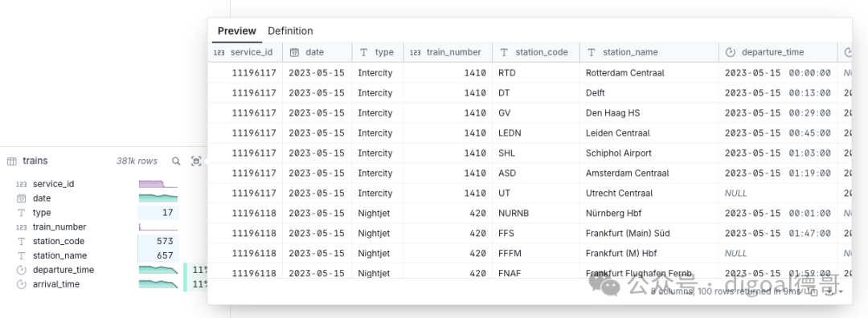
Task: Click the 8 columns, 100 rows status text
Action: coord(725,291)
